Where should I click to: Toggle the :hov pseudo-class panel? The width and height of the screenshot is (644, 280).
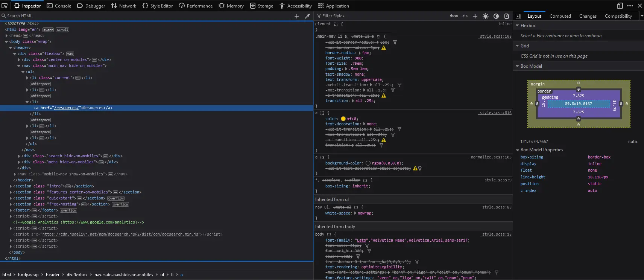(454, 16)
